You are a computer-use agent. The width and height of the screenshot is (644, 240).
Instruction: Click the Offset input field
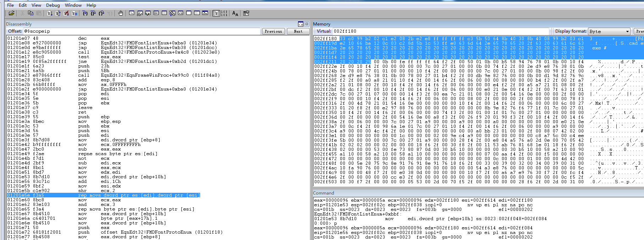142,31
